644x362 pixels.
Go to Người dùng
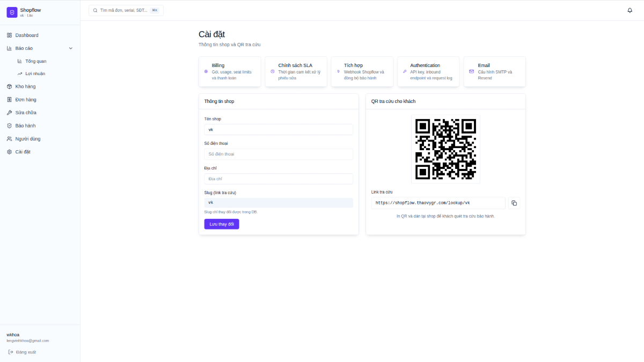40,139
